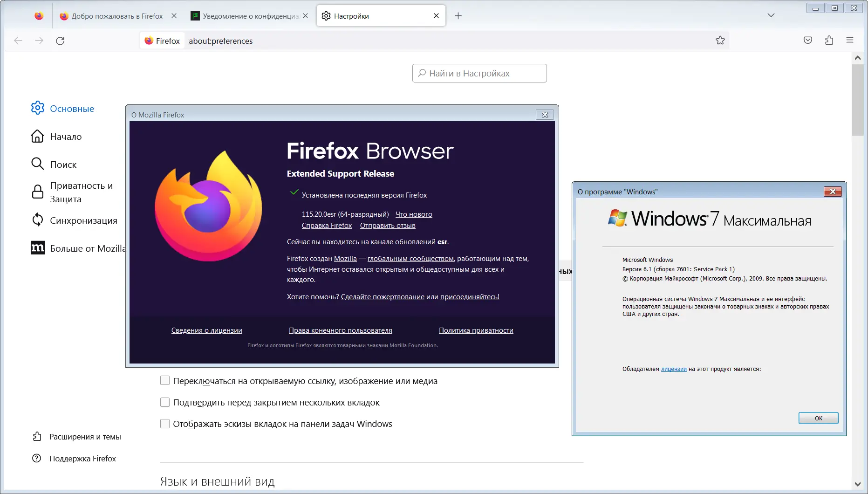The width and height of the screenshot is (868, 494).
Task: Click the magnifier icon next to 'Поиск'
Action: click(38, 164)
